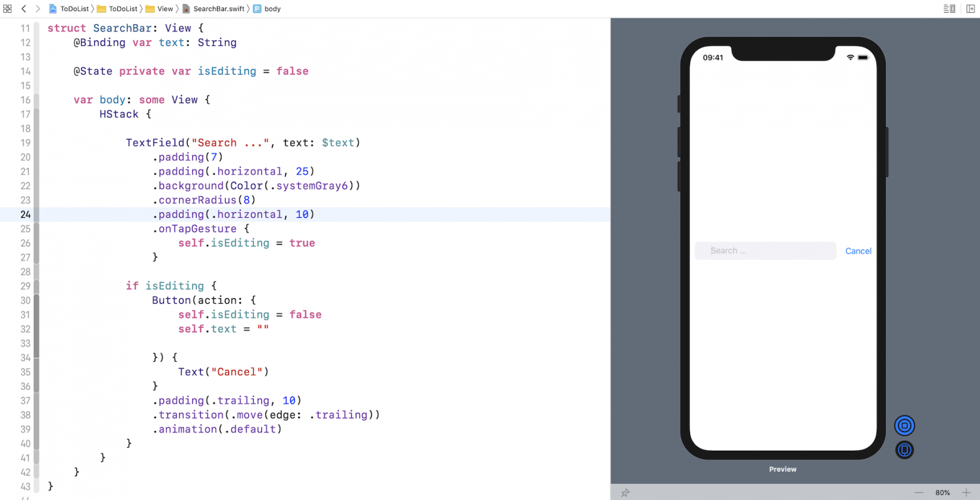Stop the live preview

(x=904, y=426)
